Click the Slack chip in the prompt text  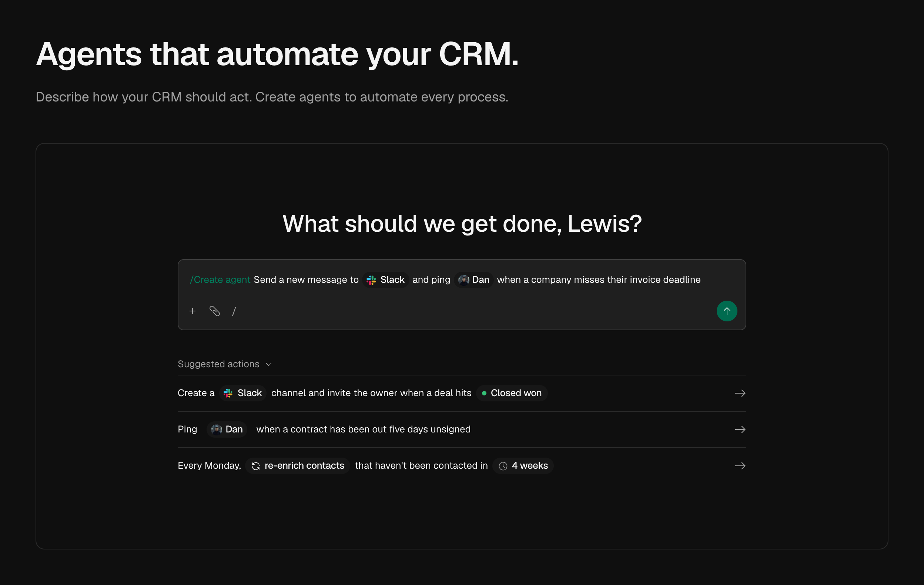tap(385, 280)
